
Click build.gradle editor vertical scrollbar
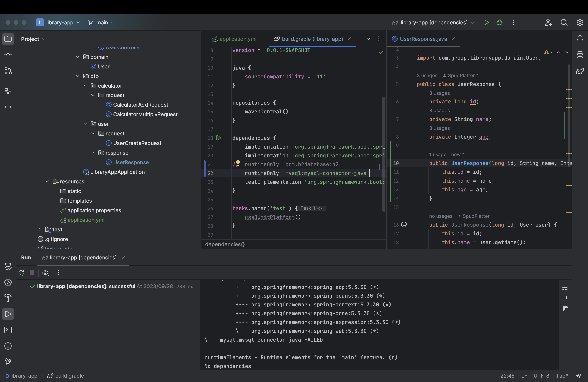383,154
